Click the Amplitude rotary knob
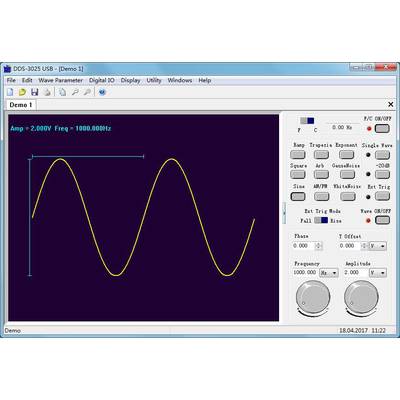Screen dimensions: 400x400 tap(361, 297)
